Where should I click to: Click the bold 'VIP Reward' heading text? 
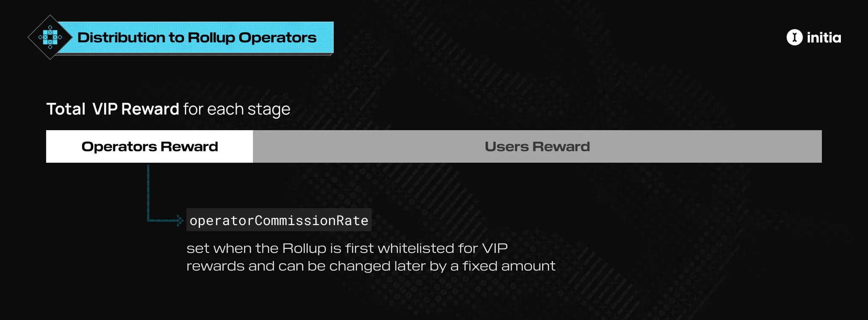point(136,109)
